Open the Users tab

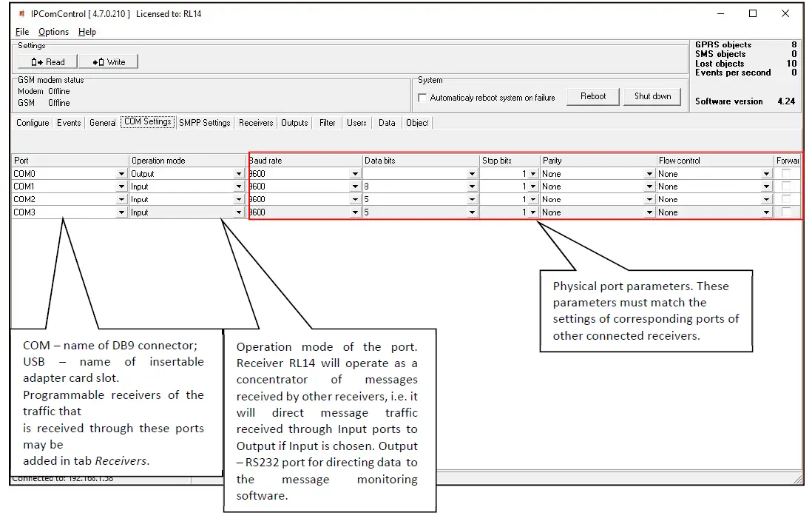pos(356,123)
